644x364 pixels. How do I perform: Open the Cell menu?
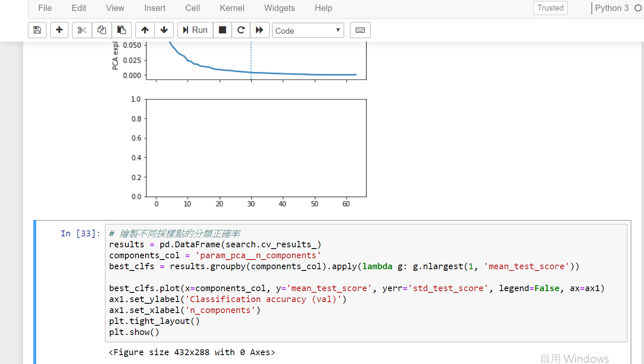tap(193, 8)
